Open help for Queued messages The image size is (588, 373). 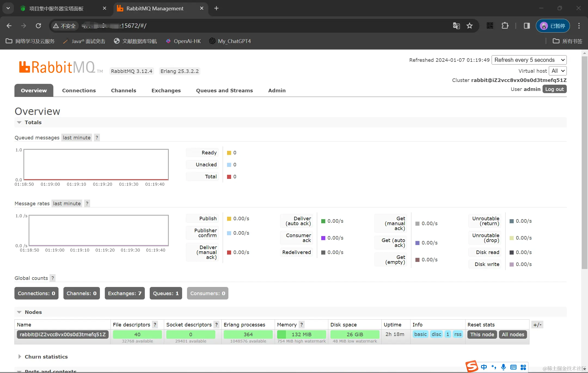pyautogui.click(x=97, y=137)
